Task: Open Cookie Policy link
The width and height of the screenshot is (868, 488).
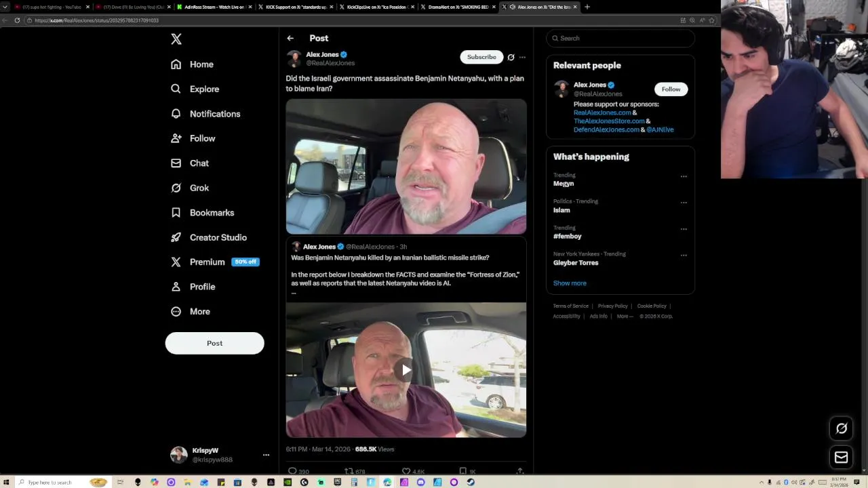Action: click(x=652, y=306)
